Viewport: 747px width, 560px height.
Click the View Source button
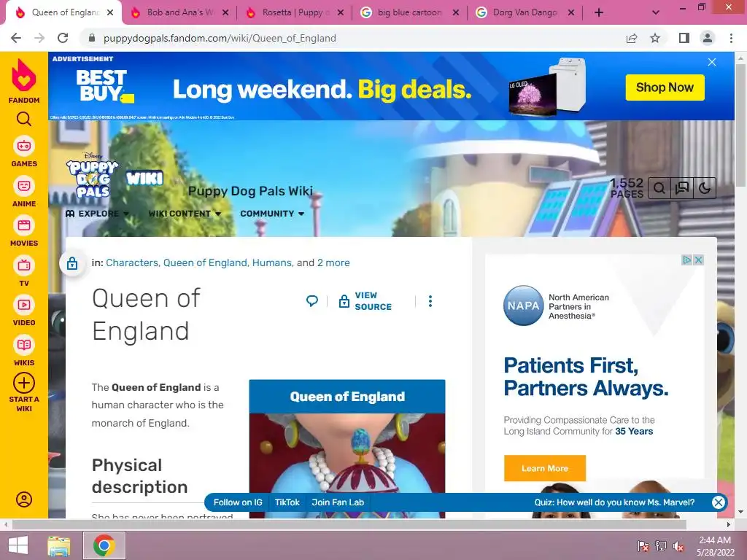(365, 301)
